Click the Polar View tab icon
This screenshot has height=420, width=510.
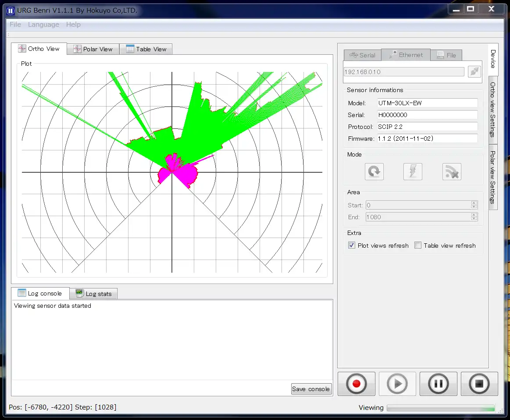click(x=77, y=49)
